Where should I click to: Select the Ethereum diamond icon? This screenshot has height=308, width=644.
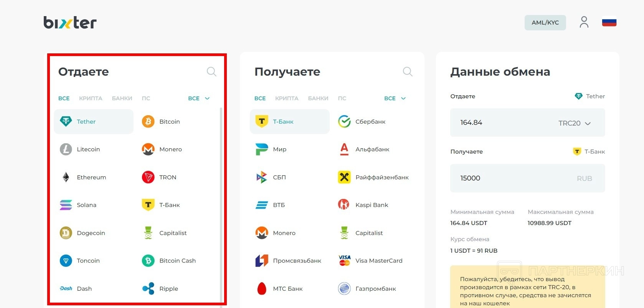point(66,177)
